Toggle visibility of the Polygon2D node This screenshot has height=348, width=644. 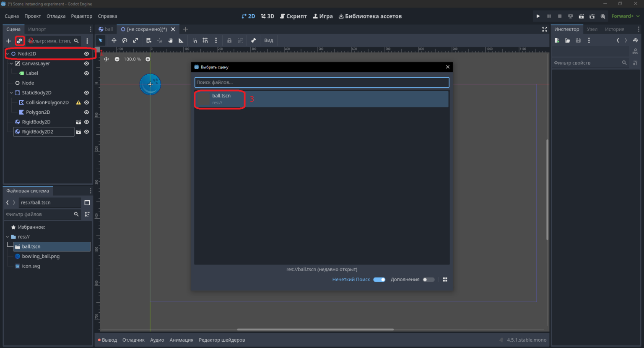86,112
